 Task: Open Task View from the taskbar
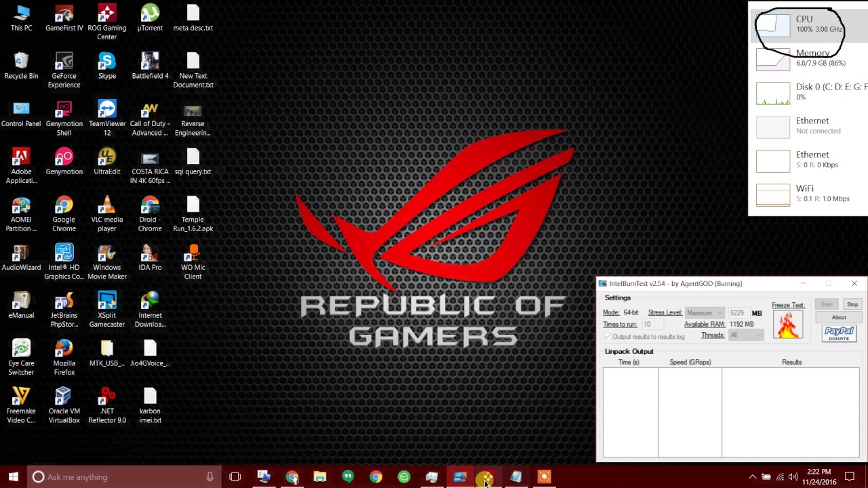[x=235, y=476]
